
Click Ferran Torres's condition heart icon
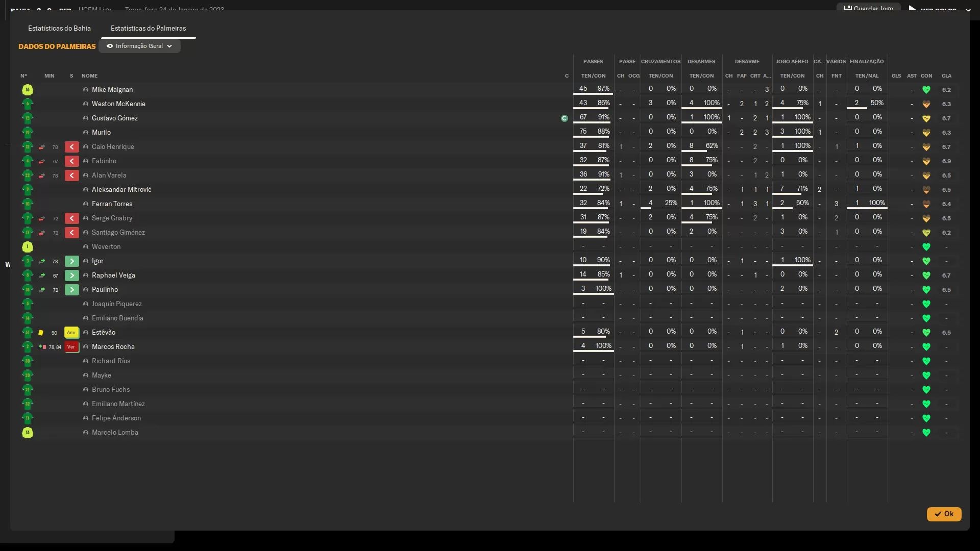(x=926, y=204)
